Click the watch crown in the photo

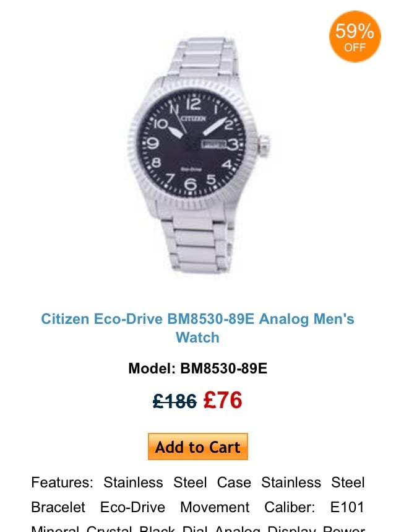pyautogui.click(x=264, y=144)
